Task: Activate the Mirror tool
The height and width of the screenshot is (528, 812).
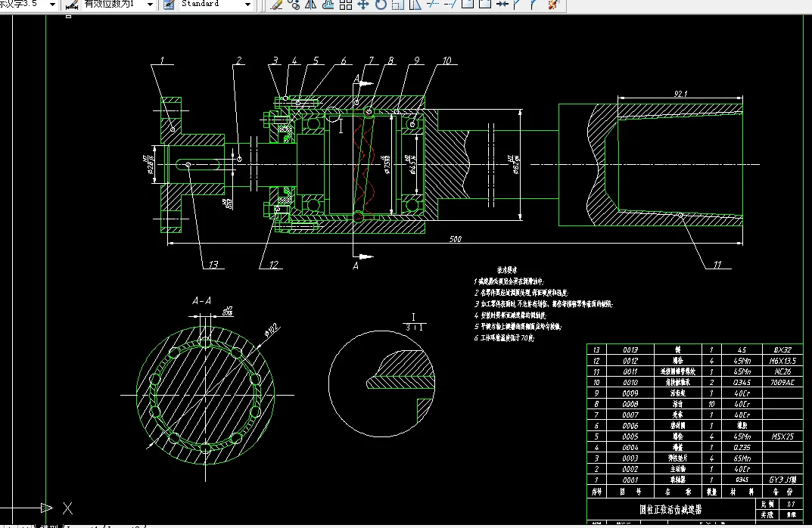Action: coord(311,5)
